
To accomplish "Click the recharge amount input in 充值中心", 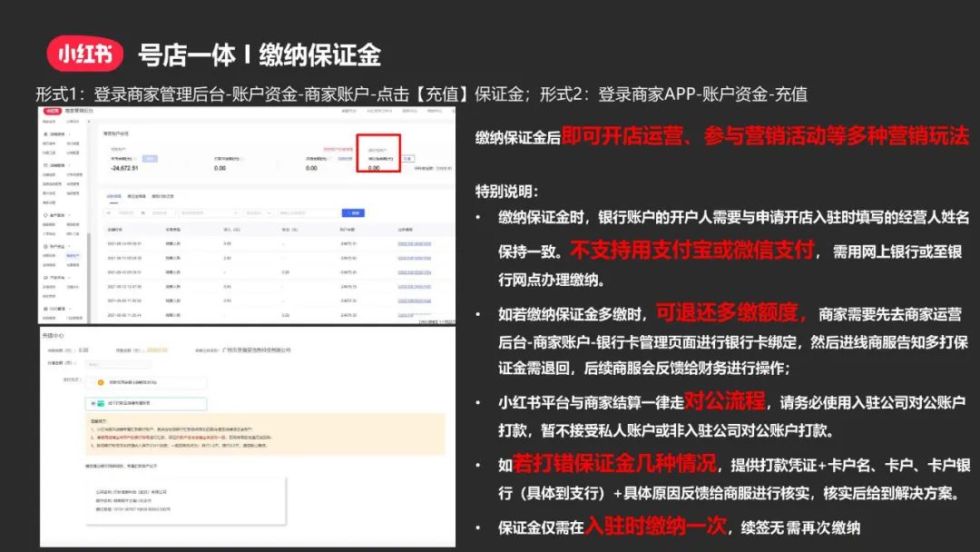I will 119,364.
